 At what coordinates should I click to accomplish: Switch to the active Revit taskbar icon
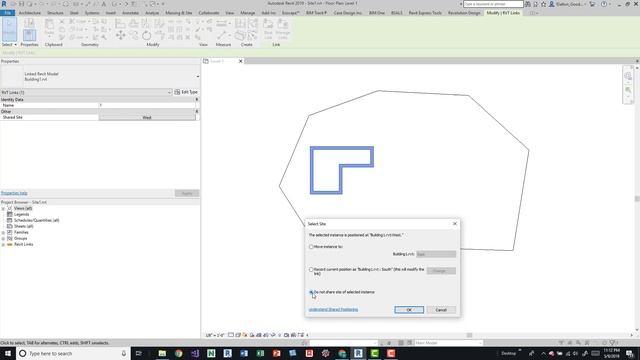point(358,353)
